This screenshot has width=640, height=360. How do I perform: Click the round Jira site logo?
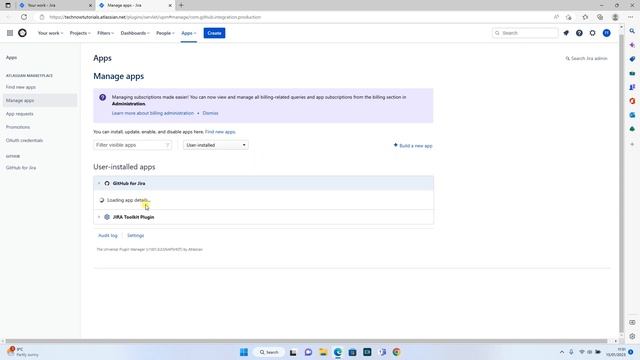pyautogui.click(x=22, y=33)
